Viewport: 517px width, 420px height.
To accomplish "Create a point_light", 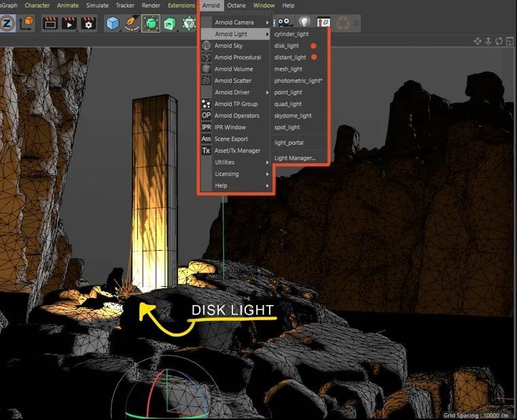I will point(299,92).
